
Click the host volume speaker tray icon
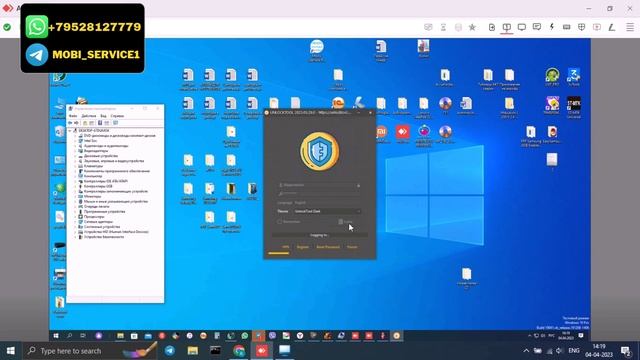559,351
